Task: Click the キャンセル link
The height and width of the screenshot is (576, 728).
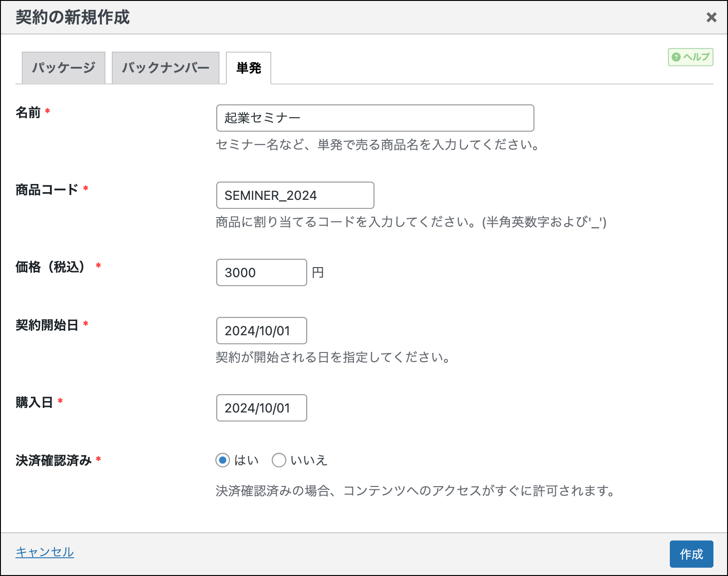Action: pyautogui.click(x=45, y=552)
